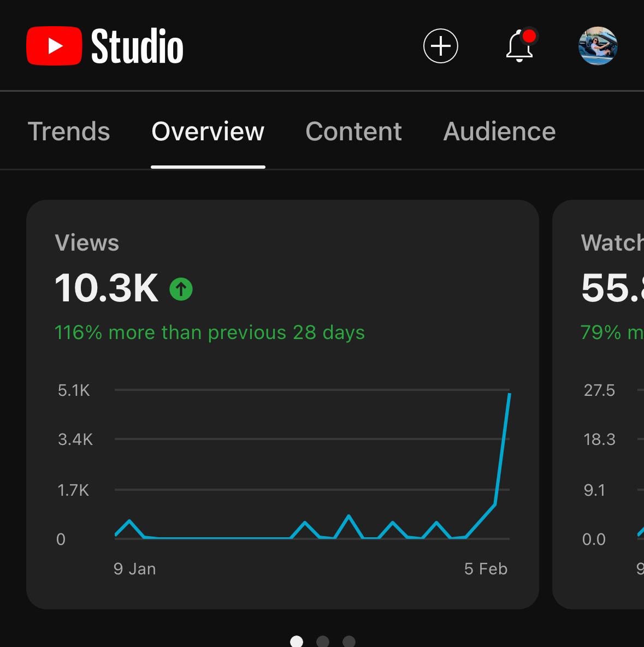Open the account profile avatar
This screenshot has width=644, height=647.
click(x=598, y=46)
